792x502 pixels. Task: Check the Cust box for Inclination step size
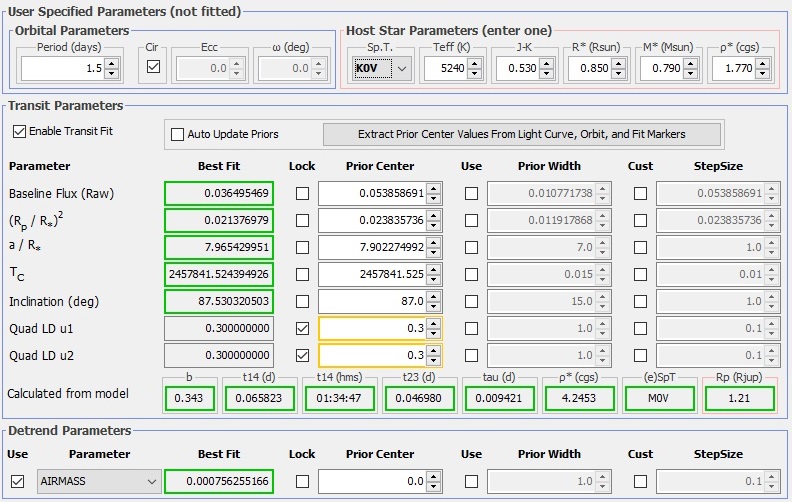coord(640,301)
